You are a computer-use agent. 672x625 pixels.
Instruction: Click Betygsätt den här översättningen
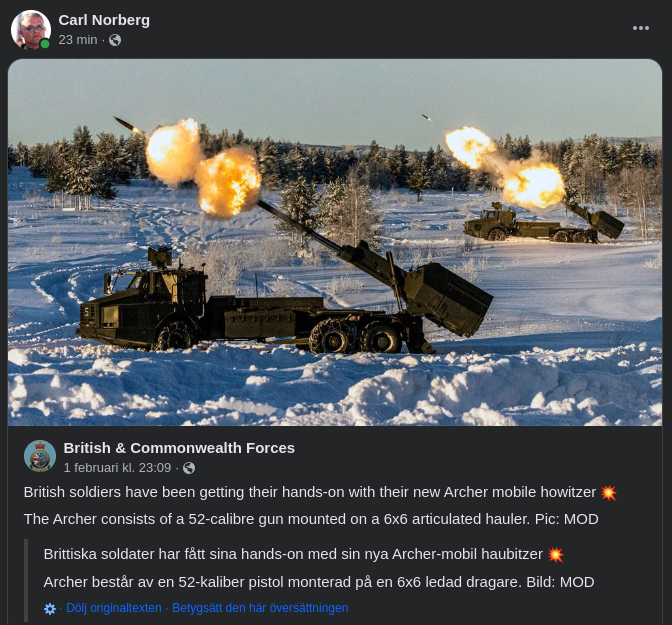[x=260, y=608]
